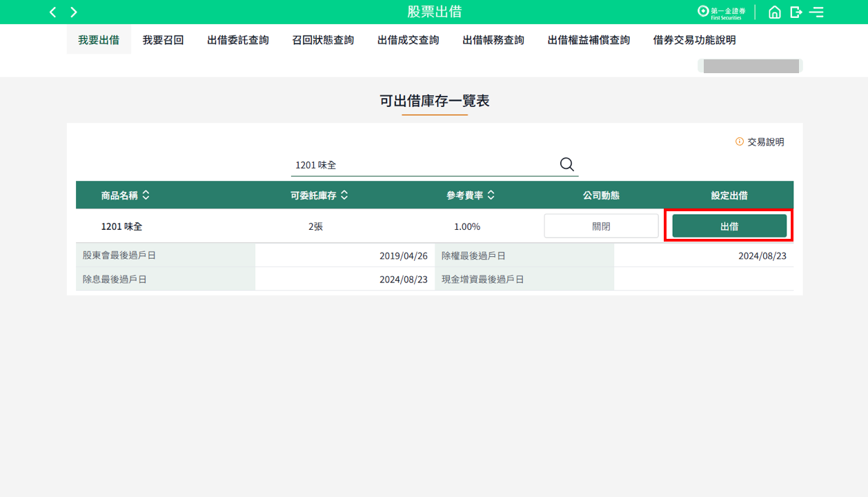Viewport: 868px width, 497px height.
Task: Select 出借成交查詢 tab
Action: (x=408, y=41)
